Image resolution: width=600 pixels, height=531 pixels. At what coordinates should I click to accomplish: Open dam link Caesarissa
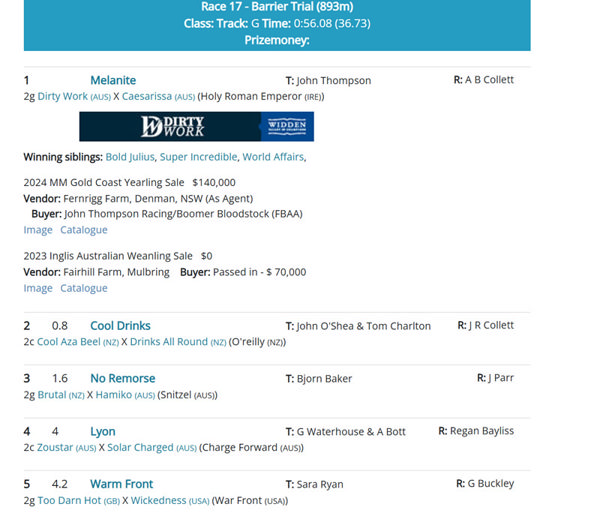click(147, 96)
